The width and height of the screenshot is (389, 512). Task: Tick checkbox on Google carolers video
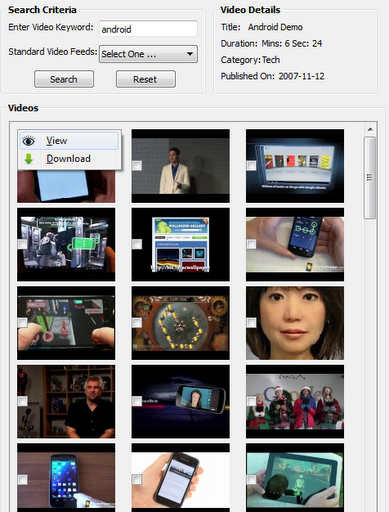point(251,401)
